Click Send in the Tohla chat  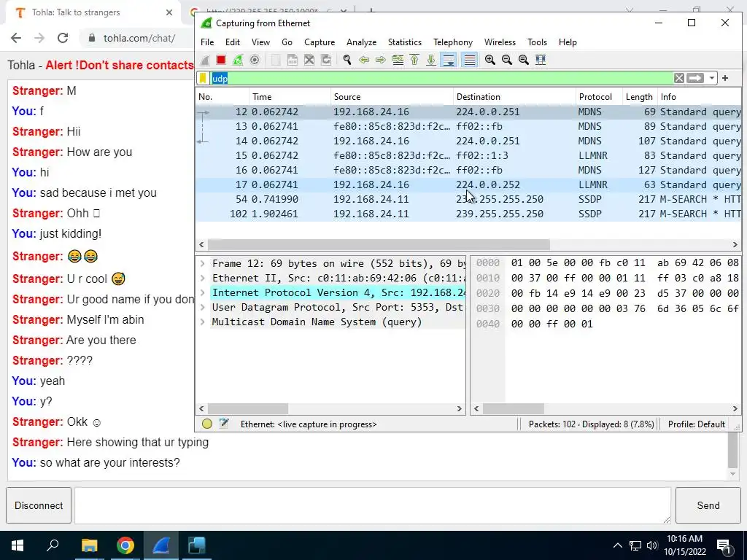pyautogui.click(x=708, y=505)
